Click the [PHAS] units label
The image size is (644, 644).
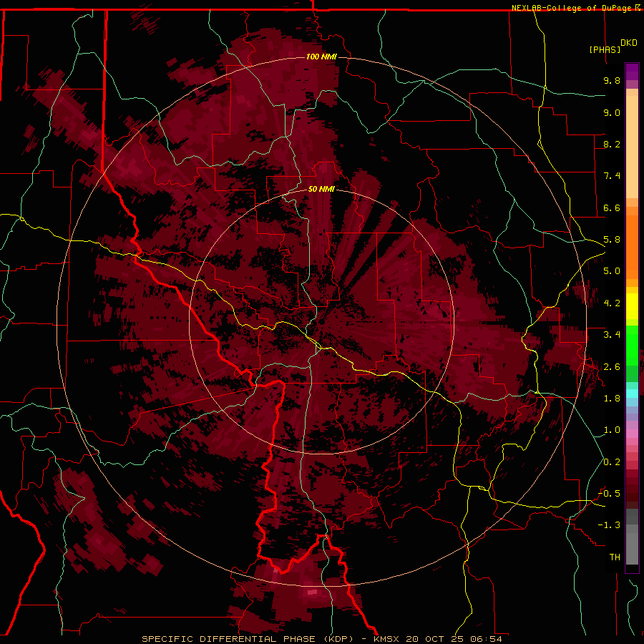pyautogui.click(x=605, y=49)
